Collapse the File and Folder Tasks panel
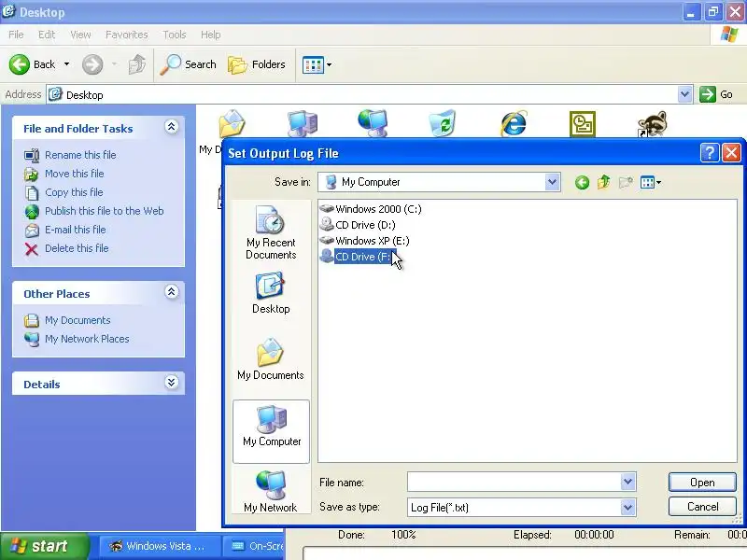Image resolution: width=747 pixels, height=560 pixels. point(172,127)
